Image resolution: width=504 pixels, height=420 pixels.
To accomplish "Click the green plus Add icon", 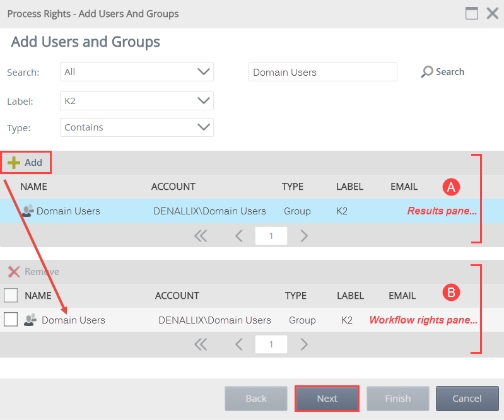I will 14,163.
